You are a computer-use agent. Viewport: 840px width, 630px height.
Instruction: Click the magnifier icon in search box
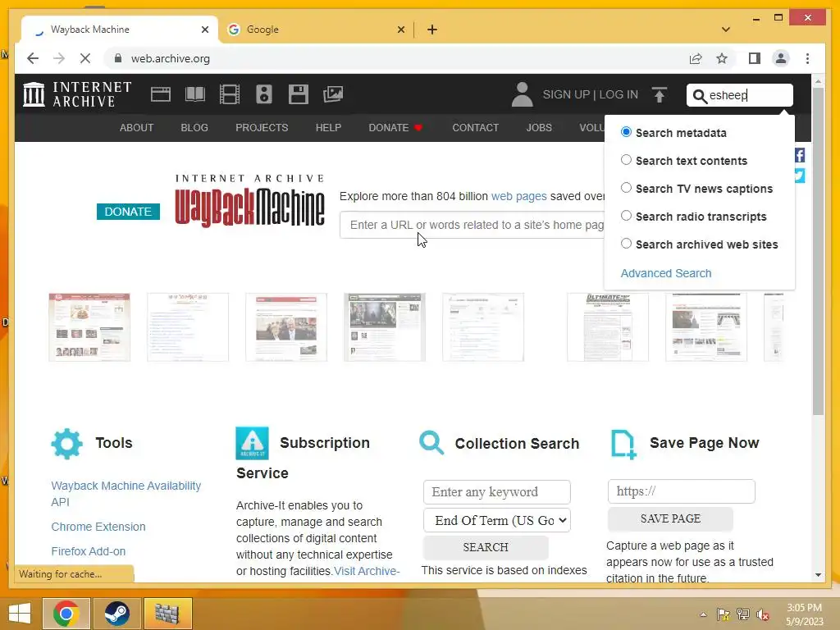699,96
